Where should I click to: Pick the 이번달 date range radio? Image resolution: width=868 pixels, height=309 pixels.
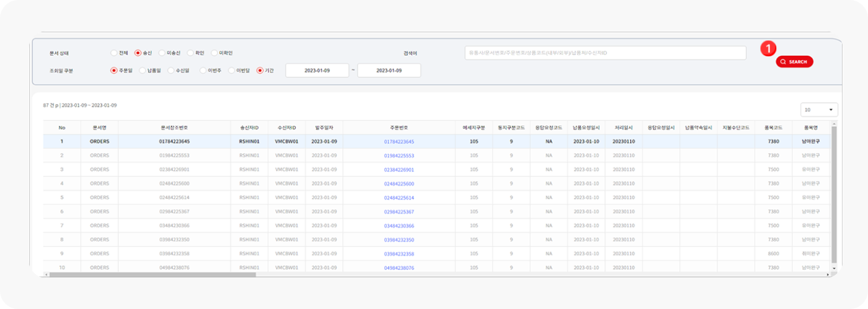coord(232,71)
